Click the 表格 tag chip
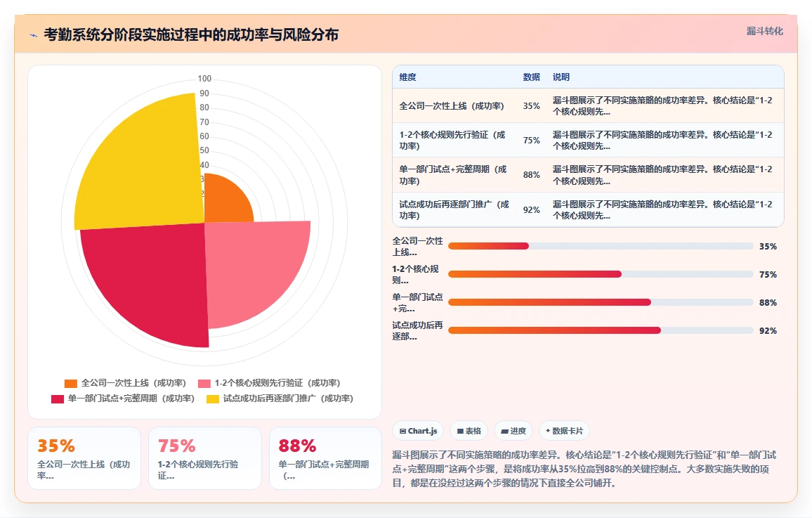 (x=469, y=431)
